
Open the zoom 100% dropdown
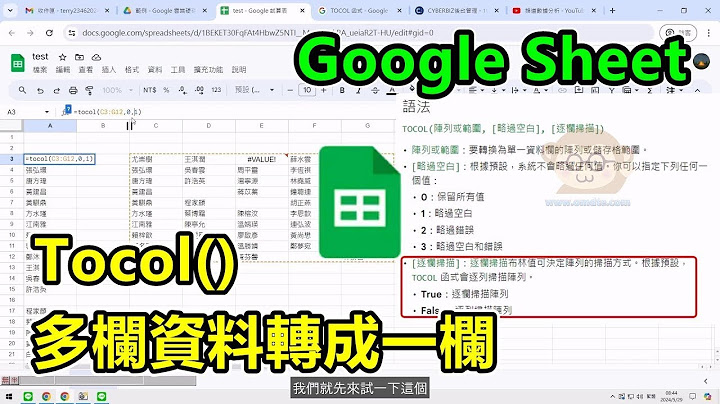117,90
